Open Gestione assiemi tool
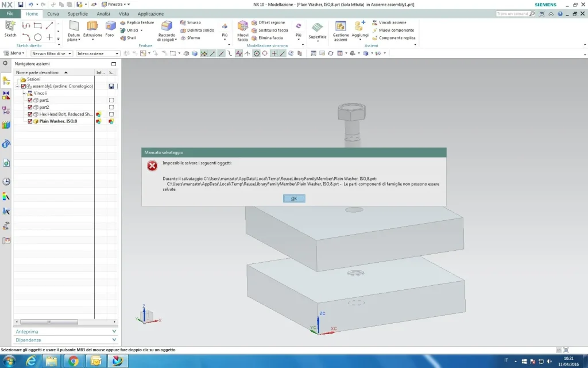Image resolution: width=588 pixels, height=368 pixels. click(x=341, y=26)
